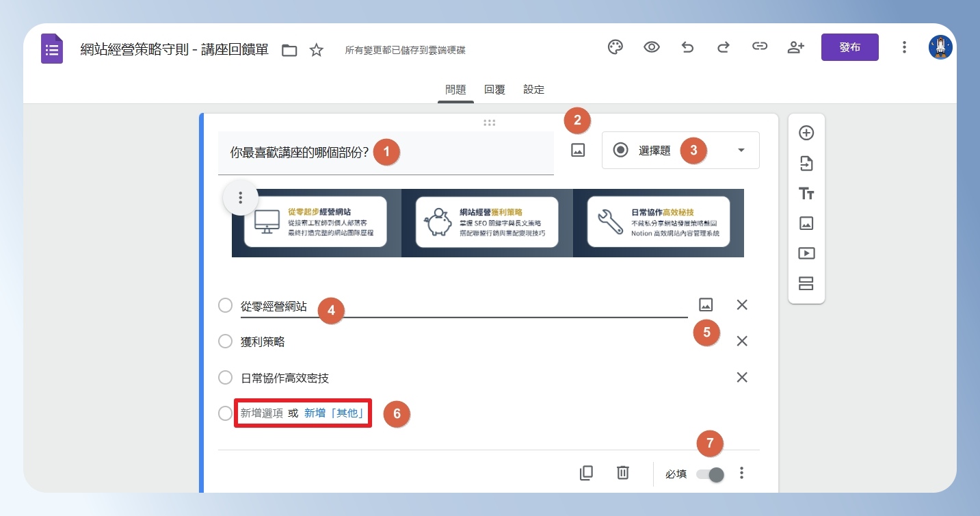Select the 日常協作高效密技 radio option
The height and width of the screenshot is (516, 980).
point(225,377)
